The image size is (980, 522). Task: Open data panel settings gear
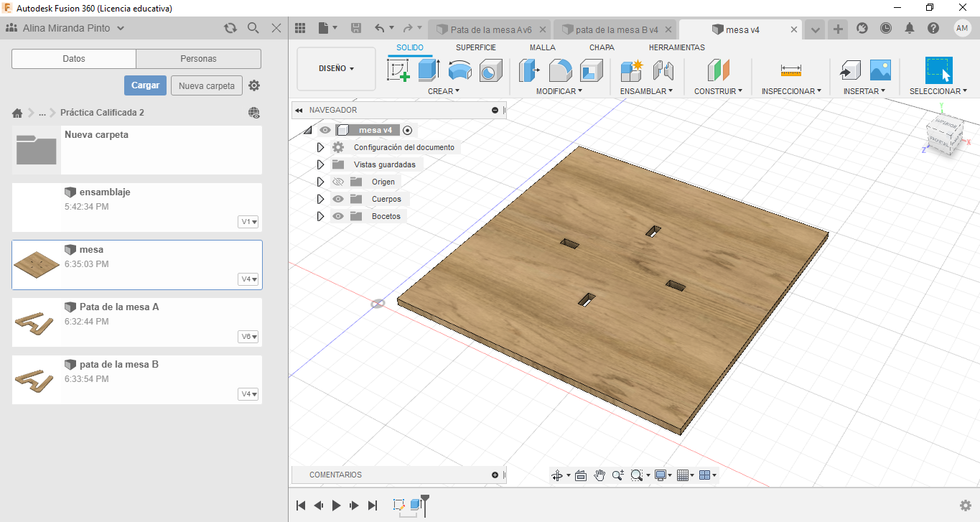254,85
